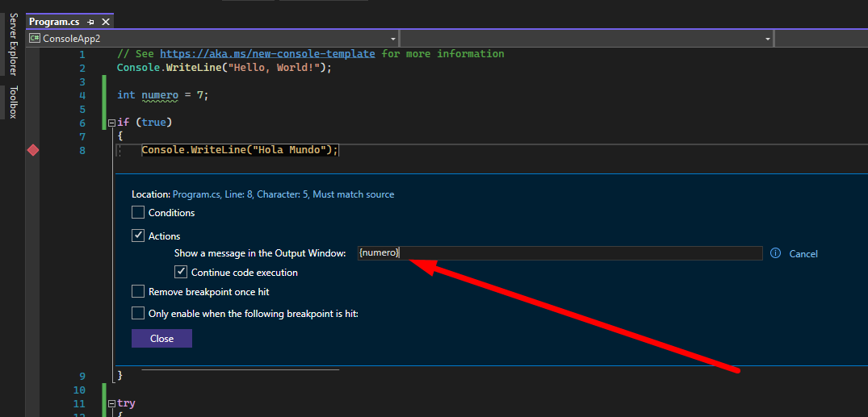Pin the Program.cs tab
Viewport: 868px width, 417px height.
tap(90, 22)
